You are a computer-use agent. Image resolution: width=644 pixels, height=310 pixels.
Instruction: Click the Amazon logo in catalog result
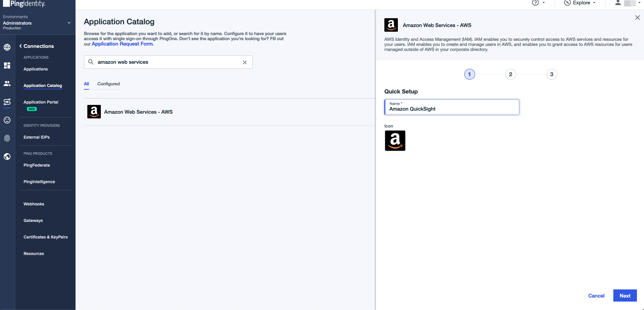coord(94,112)
